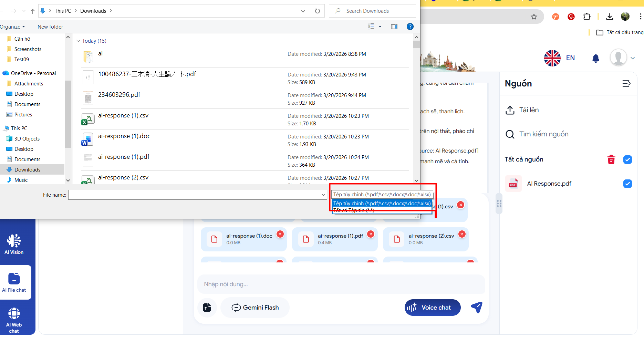Collapse the Nguồn panel icon

point(626,83)
